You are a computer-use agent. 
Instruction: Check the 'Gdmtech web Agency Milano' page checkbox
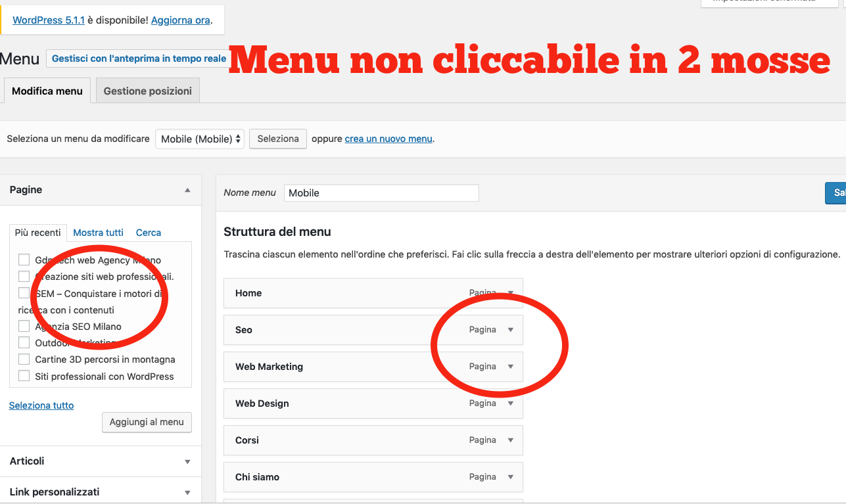tap(24, 260)
